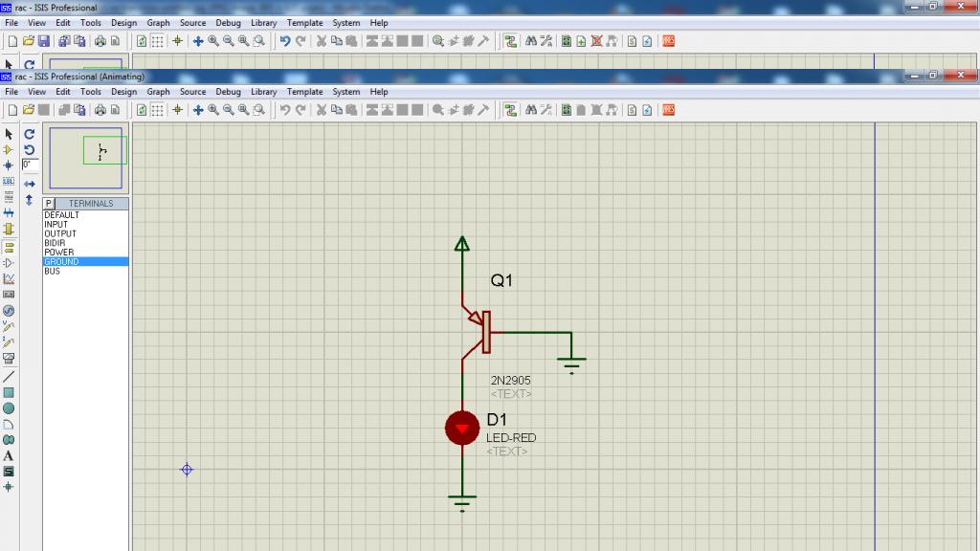Select the 2D Text 'A' tool
The width and height of the screenshot is (980, 551).
tap(8, 455)
